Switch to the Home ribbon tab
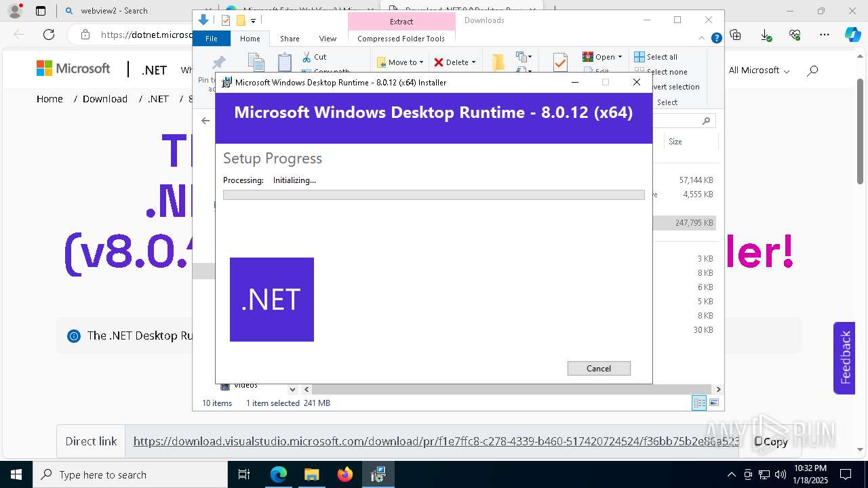868x488 pixels. [x=250, y=39]
